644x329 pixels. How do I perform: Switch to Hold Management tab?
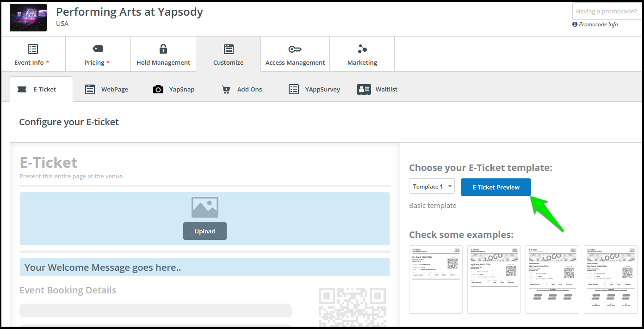click(163, 54)
